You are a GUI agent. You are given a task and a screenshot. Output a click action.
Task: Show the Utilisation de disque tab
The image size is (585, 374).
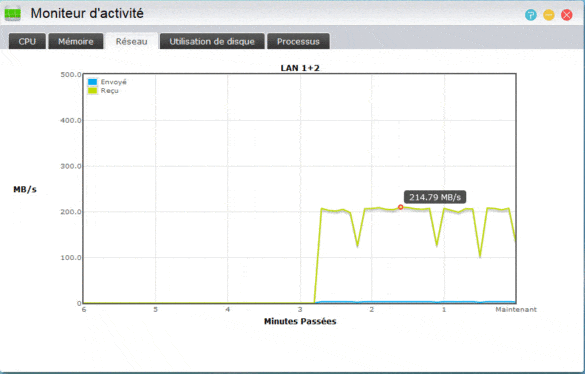click(212, 41)
